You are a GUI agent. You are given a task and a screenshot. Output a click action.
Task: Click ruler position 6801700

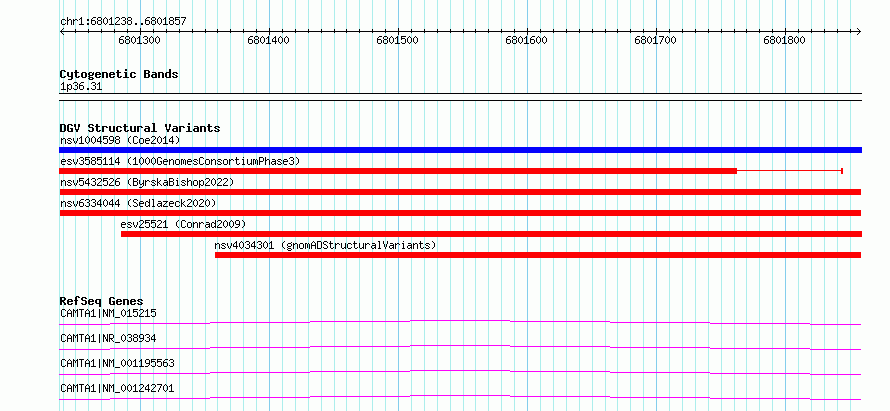[656, 40]
